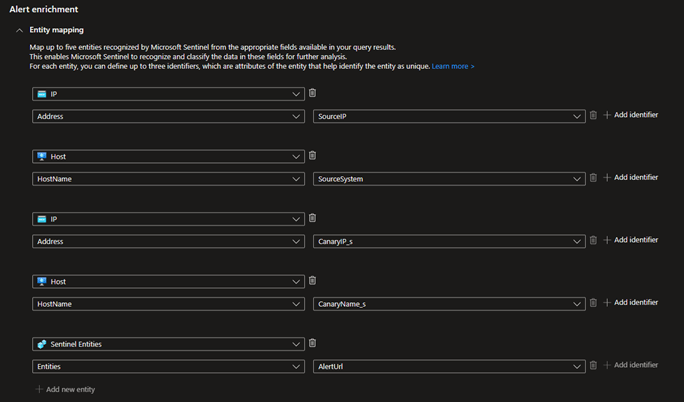684x402 pixels.
Task: Open Address dropdown beside CanaryIP_s
Action: pyautogui.click(x=168, y=242)
